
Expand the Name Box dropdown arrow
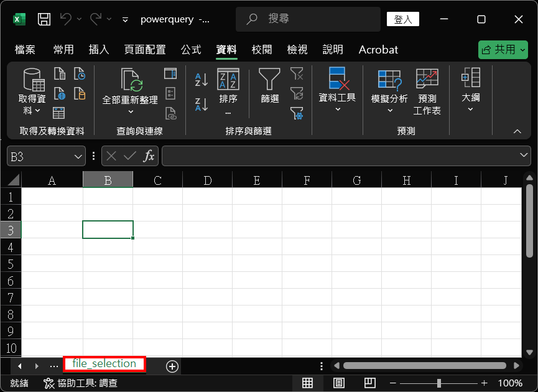tap(78, 156)
